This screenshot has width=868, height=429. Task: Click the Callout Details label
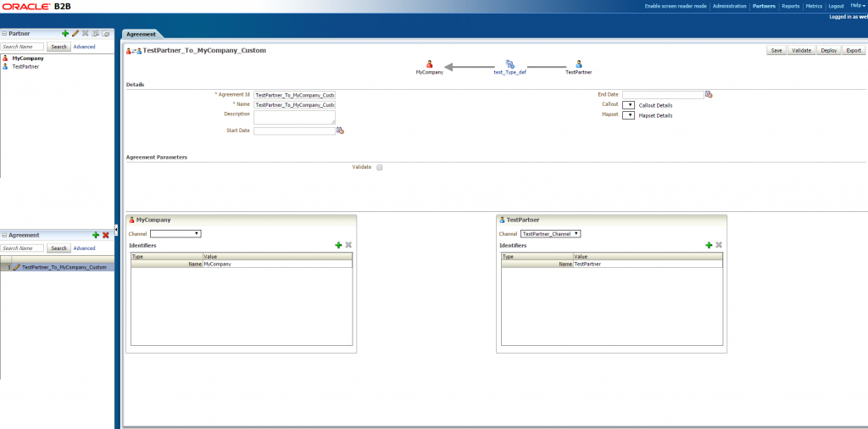(x=655, y=105)
